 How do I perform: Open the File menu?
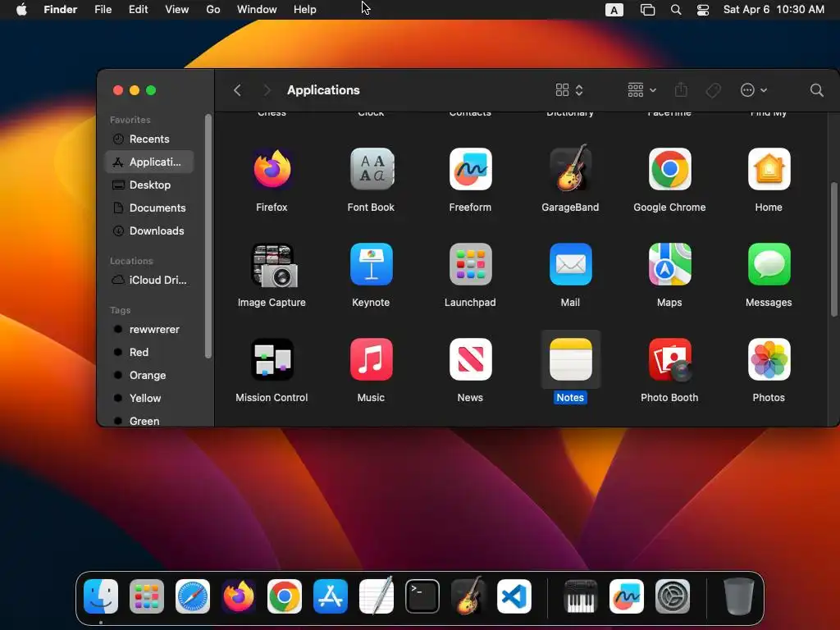pos(103,10)
